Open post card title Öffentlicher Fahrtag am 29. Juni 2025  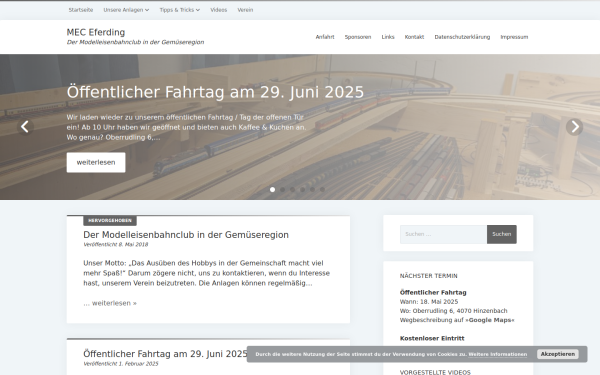(165, 354)
